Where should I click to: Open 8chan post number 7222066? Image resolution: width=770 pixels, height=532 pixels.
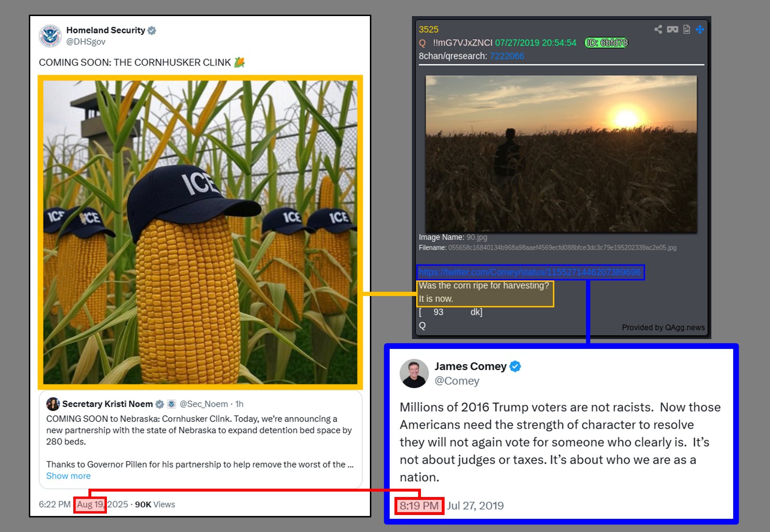tap(507, 56)
